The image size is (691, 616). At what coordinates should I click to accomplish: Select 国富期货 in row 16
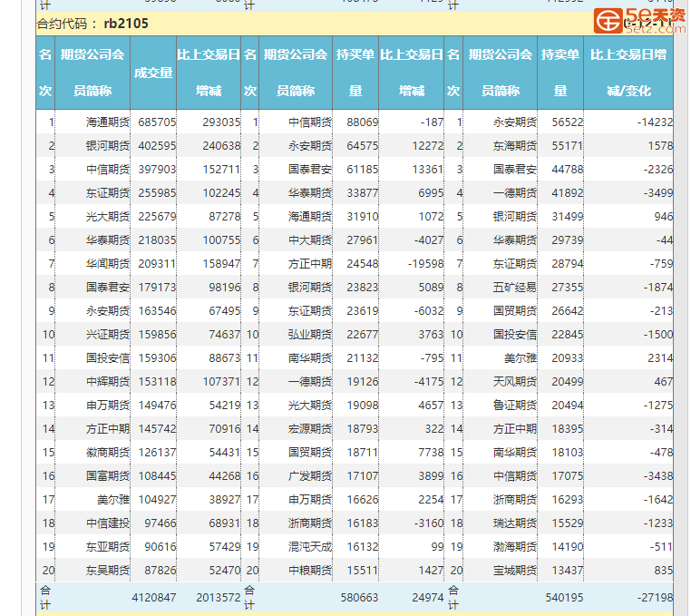pos(108,476)
